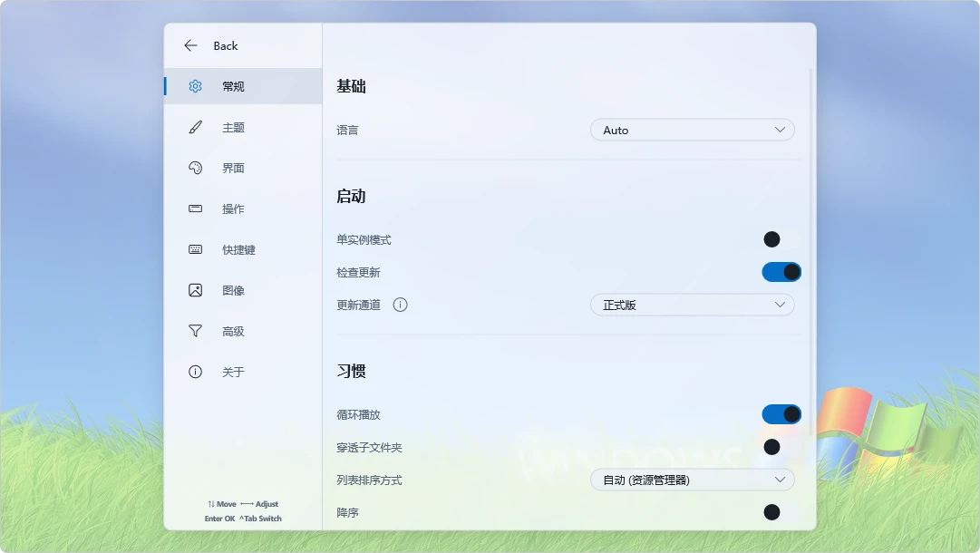Image resolution: width=980 pixels, height=553 pixels.
Task: Click the 列表排序方式 label text
Action: 369,480
